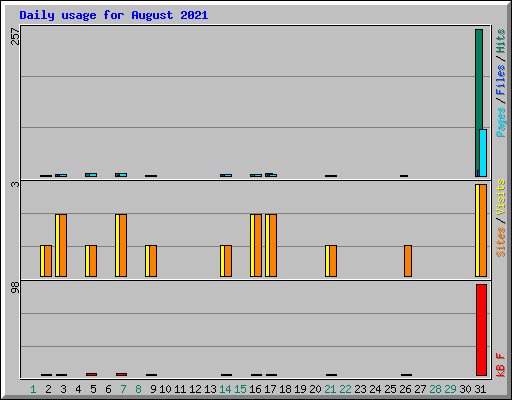Click the 257 axis maximum label
Image resolution: width=512 pixels, height=400 pixels.
[15, 37]
